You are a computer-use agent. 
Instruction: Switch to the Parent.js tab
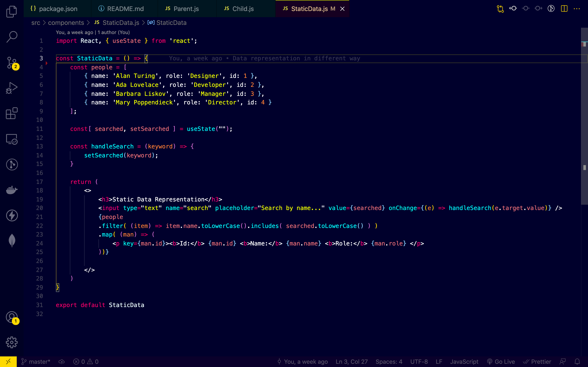pyautogui.click(x=186, y=9)
